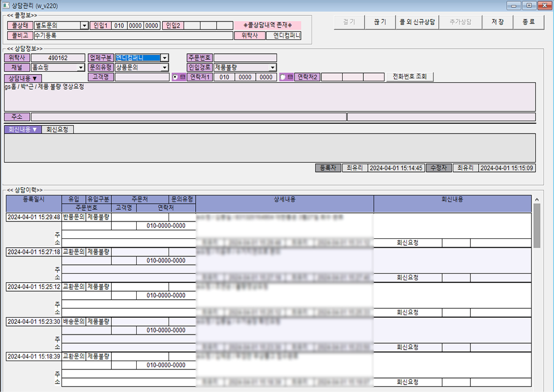Open the 콜상태 dropdown
This screenshot has width=554, height=392.
(84, 26)
